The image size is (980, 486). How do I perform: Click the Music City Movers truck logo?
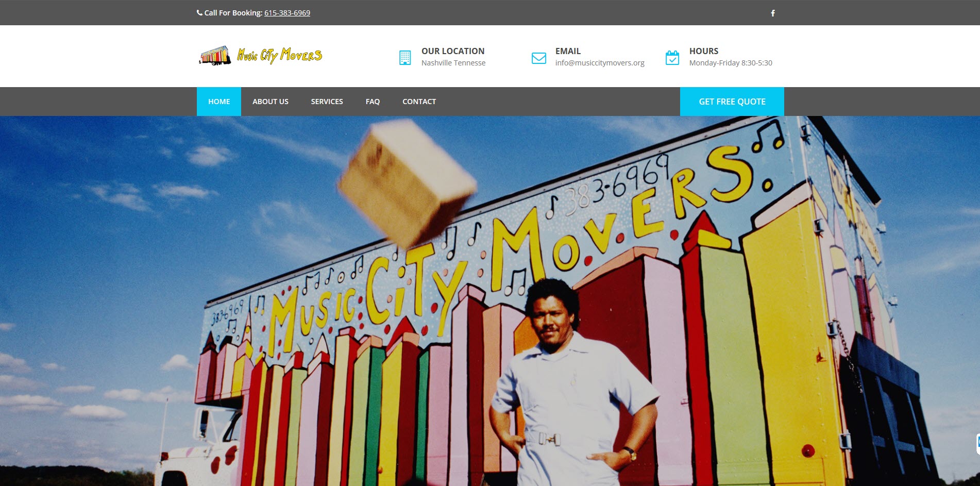[261, 56]
